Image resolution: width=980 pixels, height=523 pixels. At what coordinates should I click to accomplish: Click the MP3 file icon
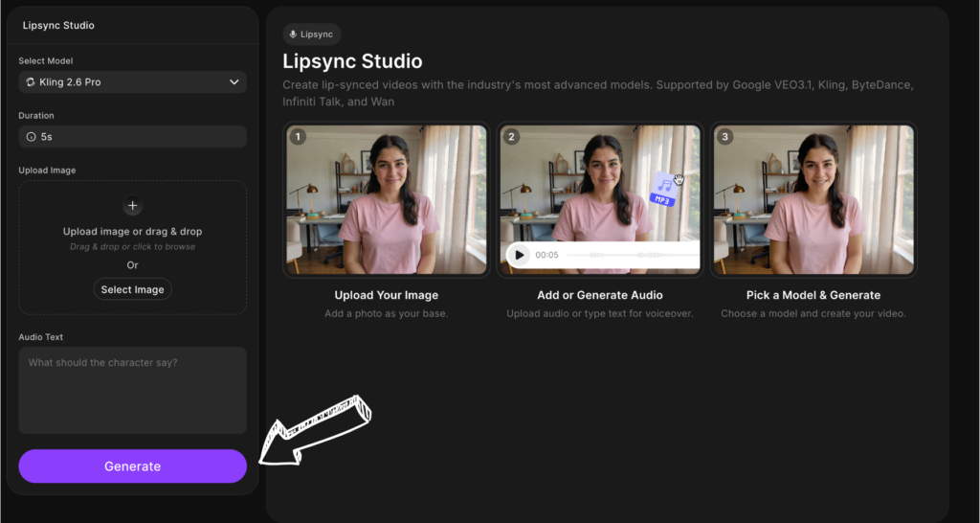click(x=662, y=190)
